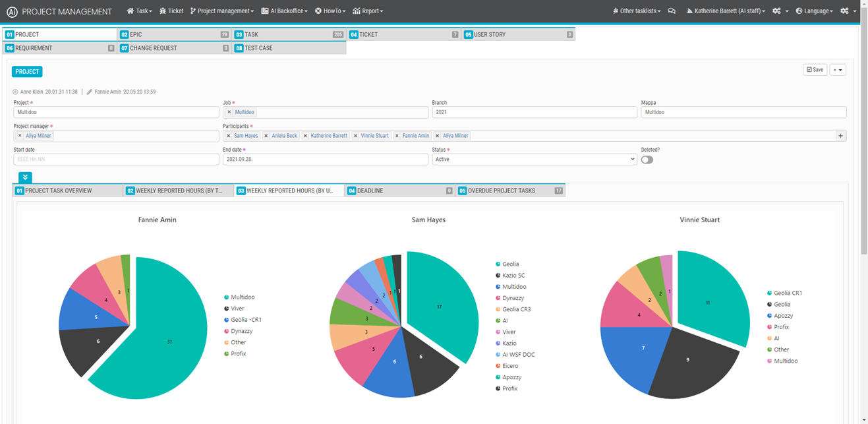Toggle the Deleted? switch
Viewport: 868px width, 424px height.
pos(647,160)
